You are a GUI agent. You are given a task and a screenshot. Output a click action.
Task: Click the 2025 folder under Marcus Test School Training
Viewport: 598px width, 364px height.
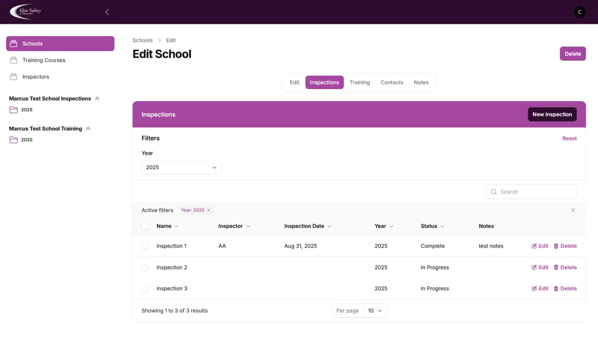(x=27, y=139)
